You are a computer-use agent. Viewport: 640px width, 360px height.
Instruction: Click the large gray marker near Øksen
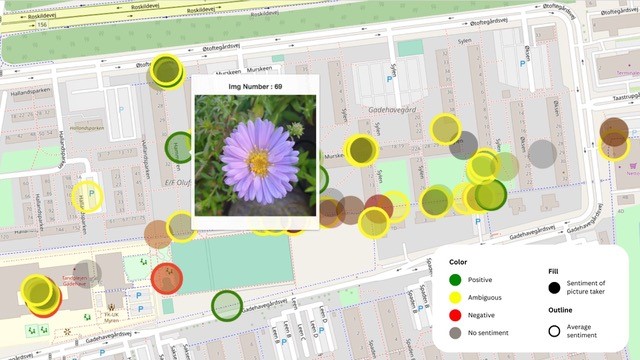542,154
